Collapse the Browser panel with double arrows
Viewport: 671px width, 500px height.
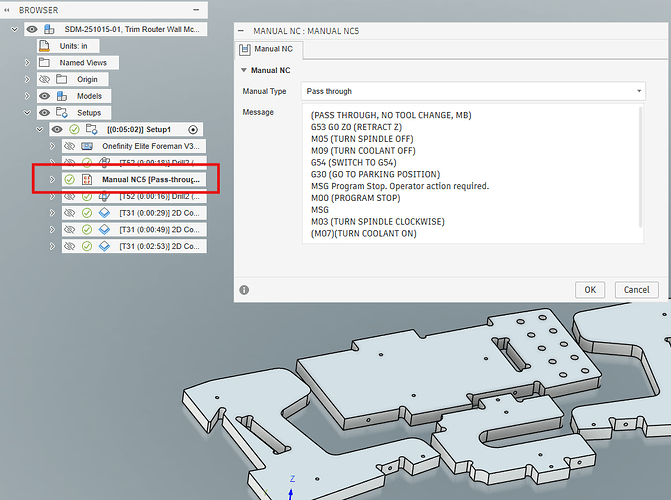8,10
